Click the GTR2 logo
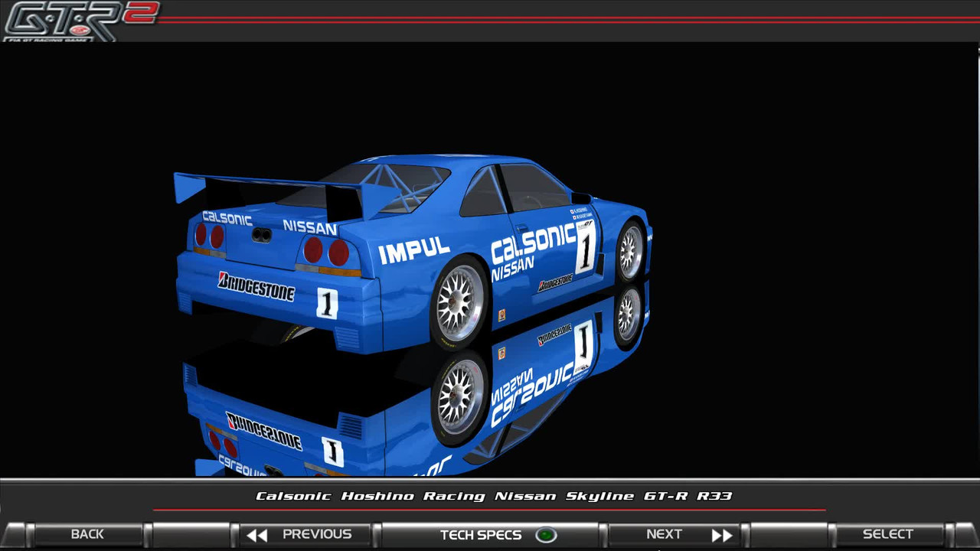Screen dimensions: 980x551 pyautogui.click(x=80, y=21)
